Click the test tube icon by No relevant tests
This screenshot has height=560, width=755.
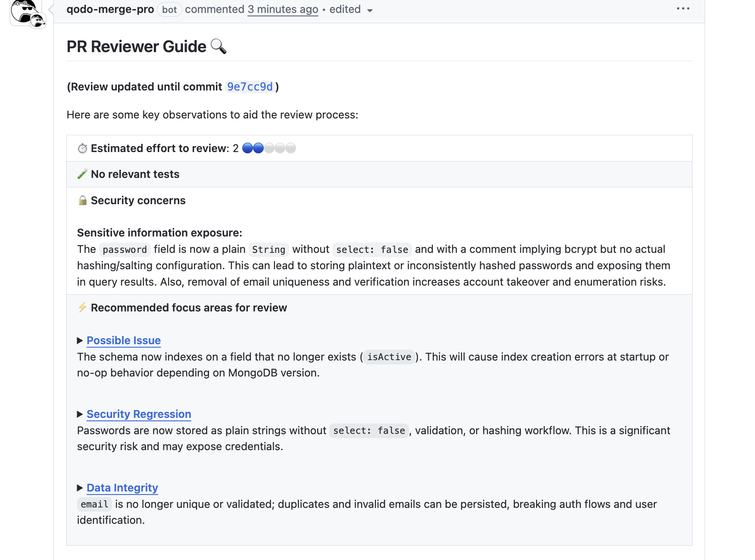82,174
